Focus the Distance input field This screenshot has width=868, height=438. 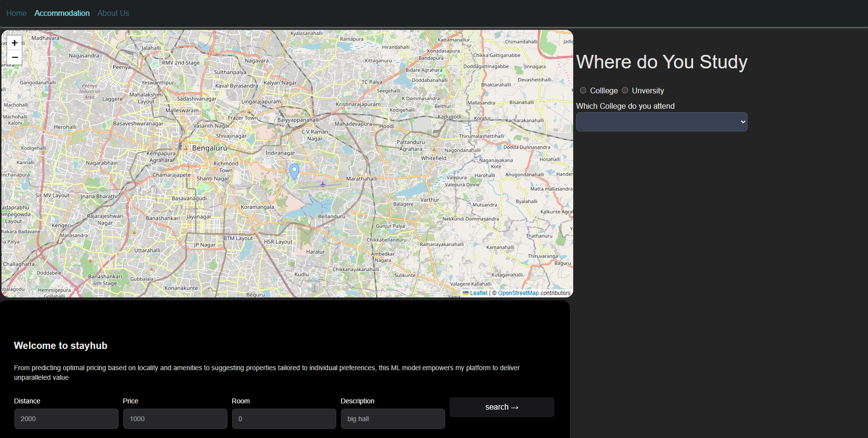[x=66, y=419]
